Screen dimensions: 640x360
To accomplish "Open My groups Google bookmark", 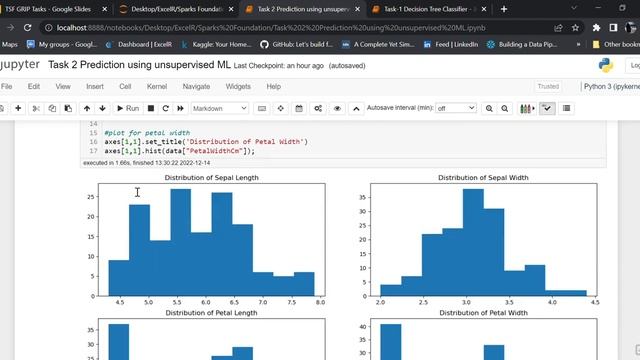I will [x=62, y=44].
